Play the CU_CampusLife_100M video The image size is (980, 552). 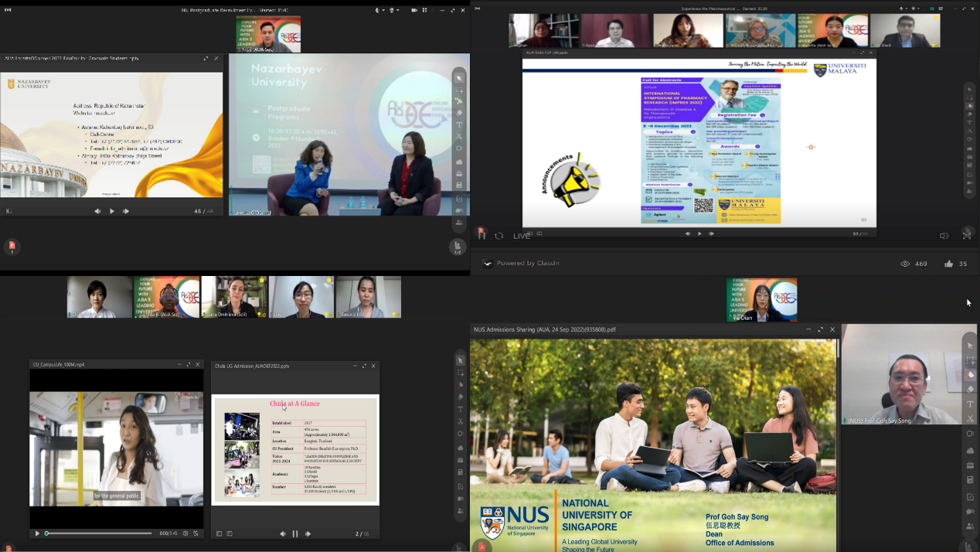pyautogui.click(x=36, y=533)
